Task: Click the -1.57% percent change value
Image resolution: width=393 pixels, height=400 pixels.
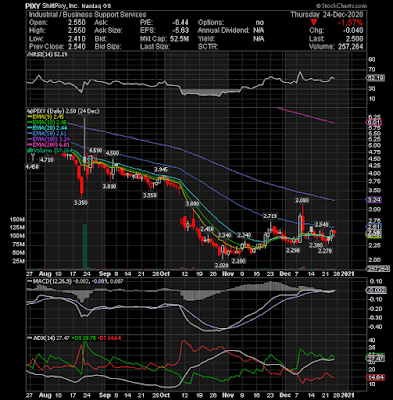Action: click(x=350, y=23)
